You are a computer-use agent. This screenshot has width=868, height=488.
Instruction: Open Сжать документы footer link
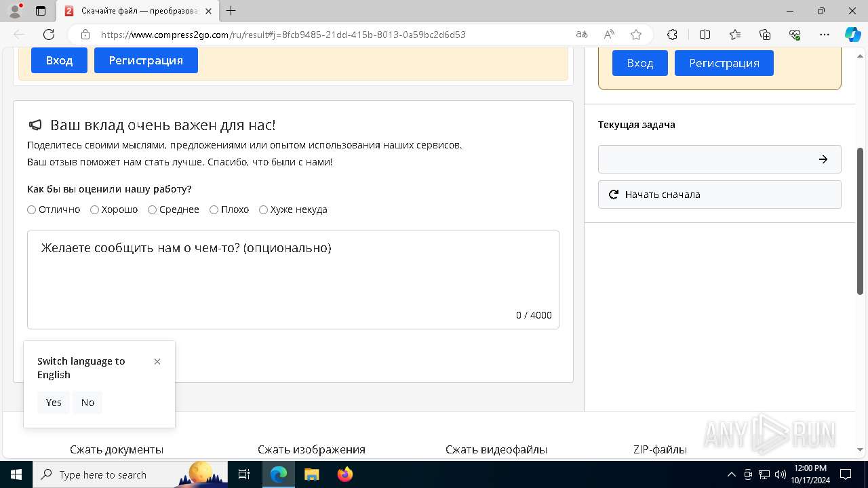117,449
